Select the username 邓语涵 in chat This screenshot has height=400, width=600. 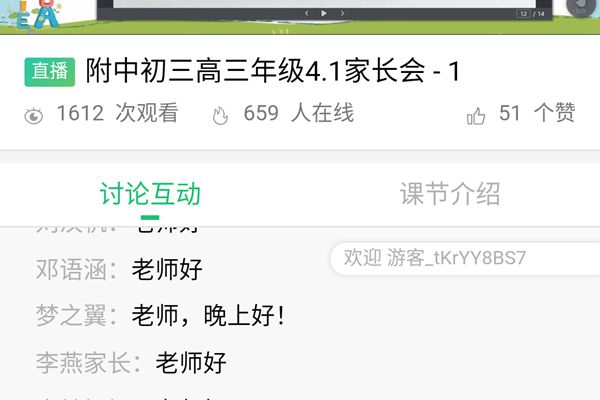click(x=71, y=269)
